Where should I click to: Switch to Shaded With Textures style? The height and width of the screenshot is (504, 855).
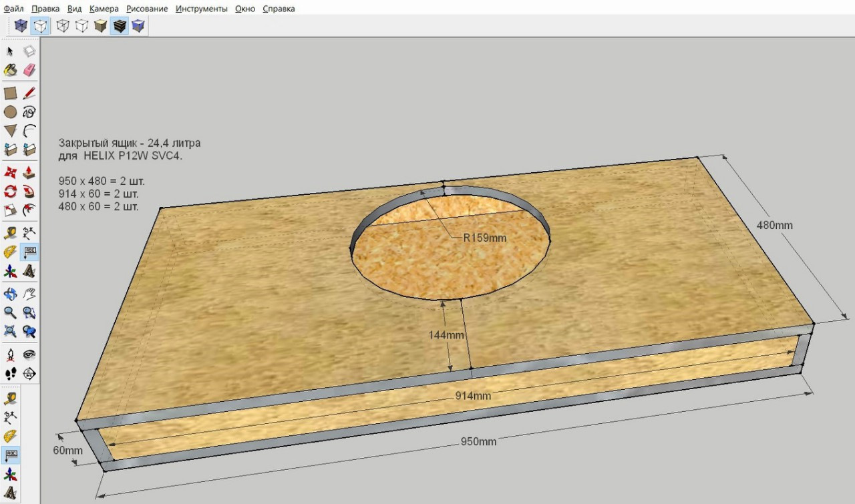click(x=120, y=26)
